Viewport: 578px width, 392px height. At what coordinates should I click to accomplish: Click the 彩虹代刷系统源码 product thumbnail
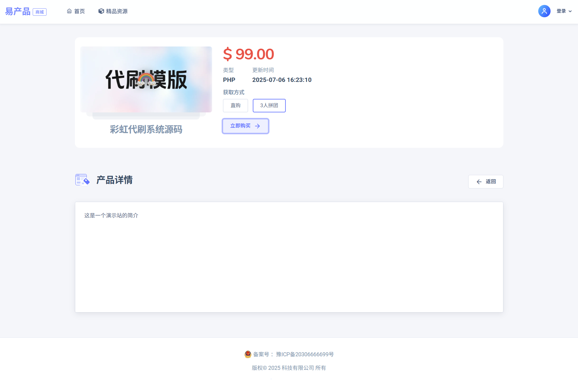coord(146,79)
